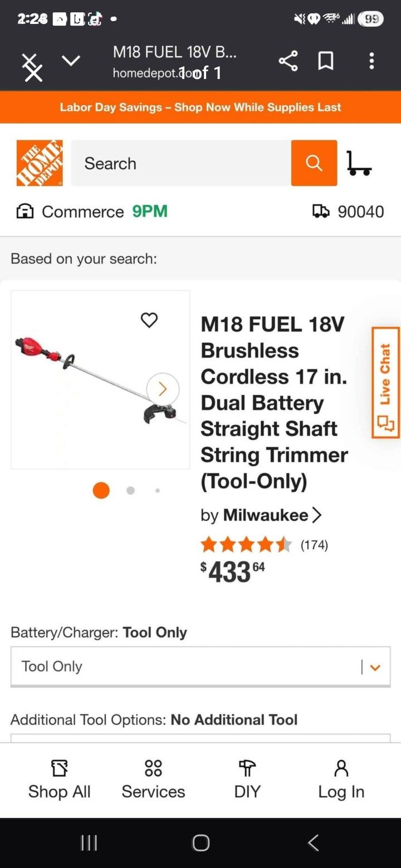Open the Tool Only dropdown
401x868 pixels.
coord(200,666)
